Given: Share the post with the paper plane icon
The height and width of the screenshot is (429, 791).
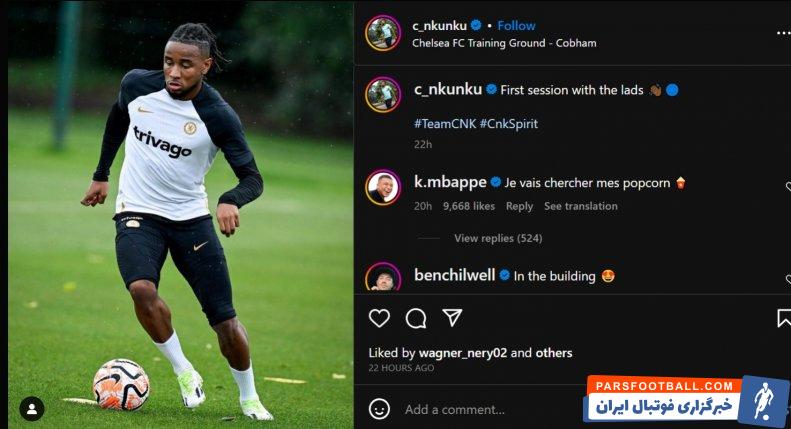Looking at the screenshot, I should [x=452, y=318].
